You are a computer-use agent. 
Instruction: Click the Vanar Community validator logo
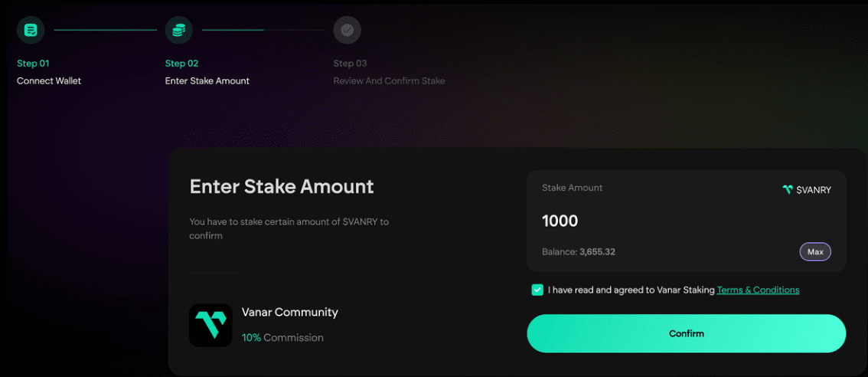point(210,326)
